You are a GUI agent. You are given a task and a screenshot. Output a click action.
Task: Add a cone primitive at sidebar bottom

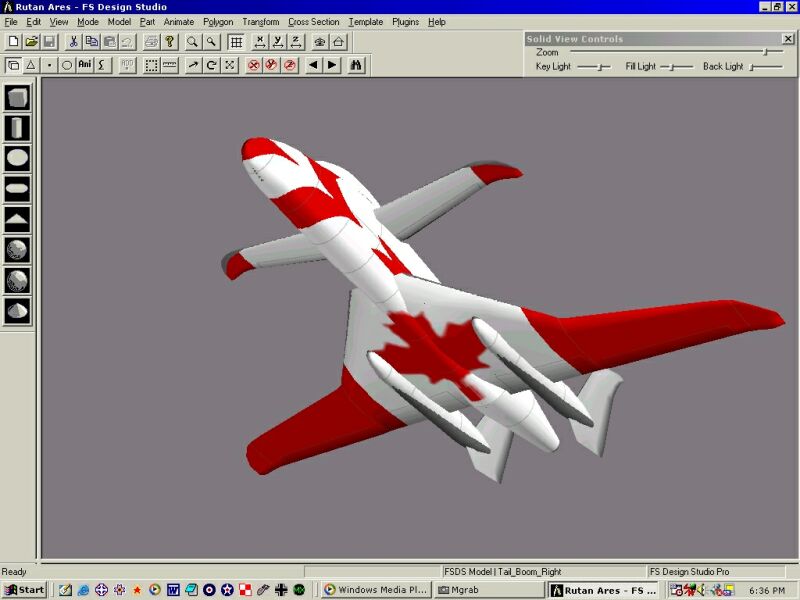coord(17,311)
